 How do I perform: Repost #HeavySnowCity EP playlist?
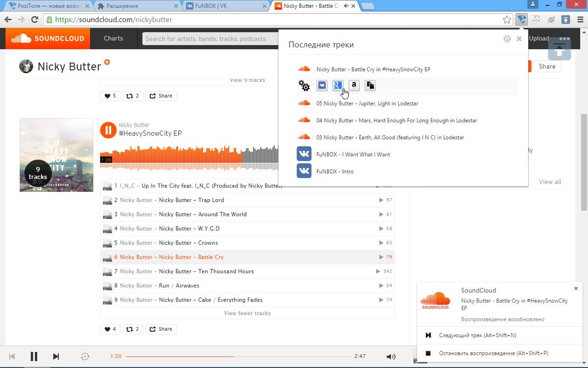(x=133, y=329)
